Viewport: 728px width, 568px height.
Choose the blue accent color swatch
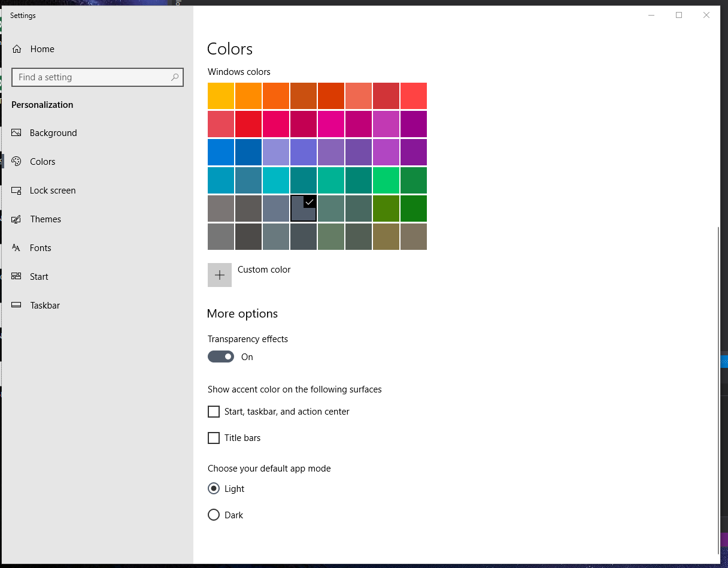[220, 152]
